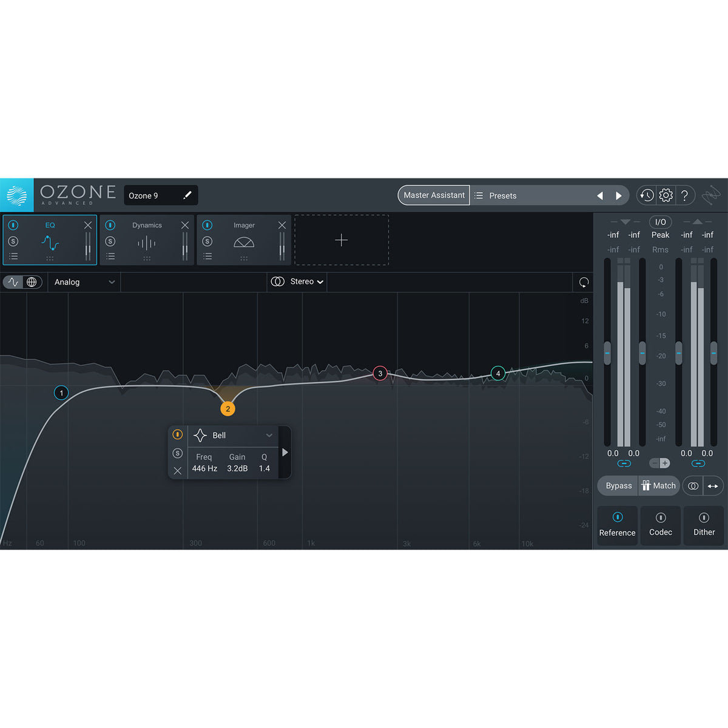Toggle the EQ module power button
Viewport: 728px width, 728px height.
coord(13,225)
